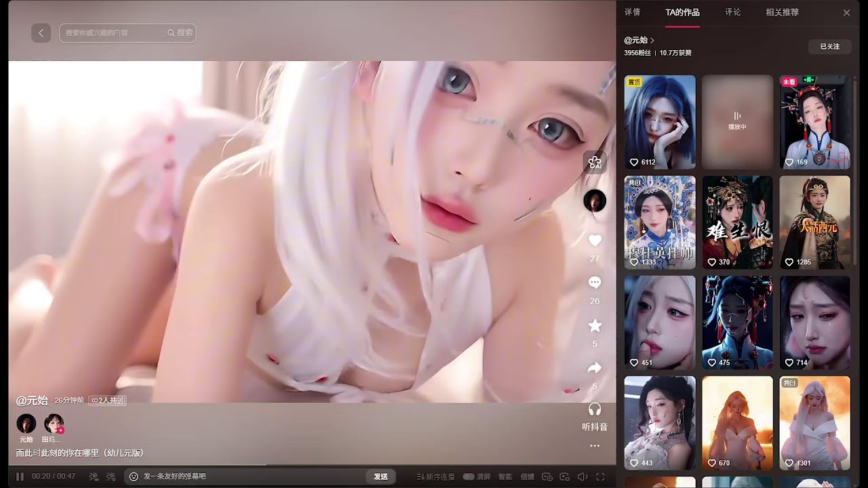Open the author avatar in the side rail
This screenshot has height=488, width=868.
pyautogui.click(x=595, y=201)
